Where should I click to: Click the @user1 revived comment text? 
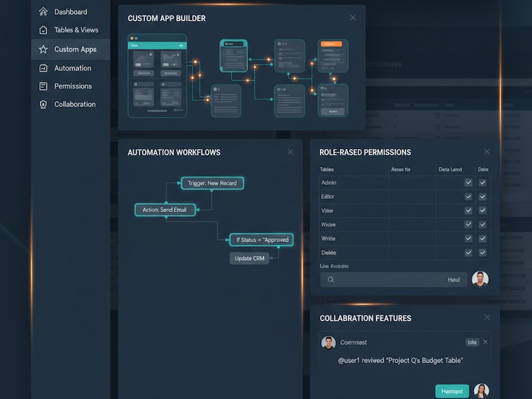[400, 360]
